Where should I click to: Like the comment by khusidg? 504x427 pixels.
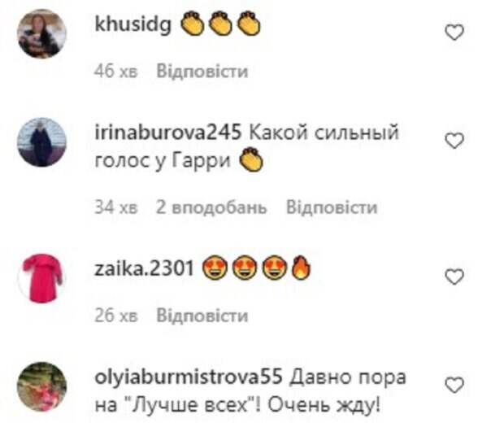tap(454, 33)
